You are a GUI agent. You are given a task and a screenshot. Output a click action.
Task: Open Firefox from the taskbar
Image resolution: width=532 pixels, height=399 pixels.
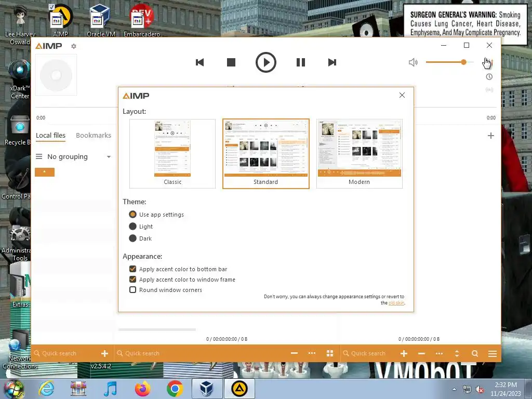(x=142, y=389)
